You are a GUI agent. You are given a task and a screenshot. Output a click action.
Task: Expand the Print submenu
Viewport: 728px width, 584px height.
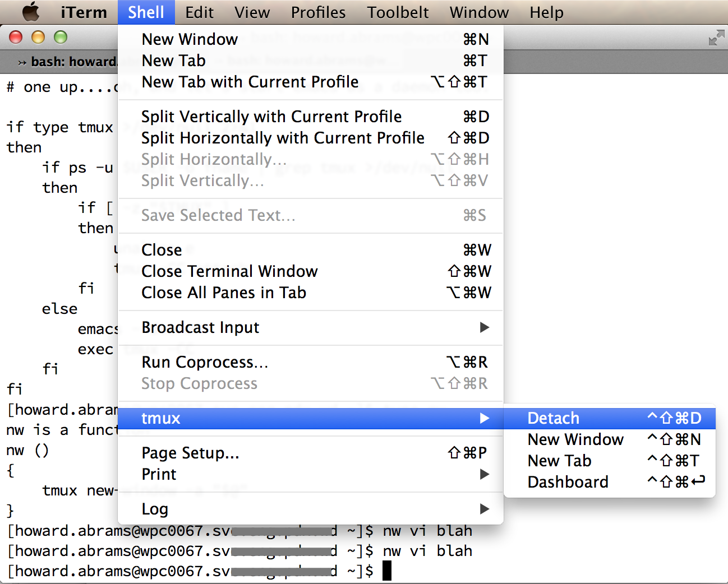coord(311,474)
